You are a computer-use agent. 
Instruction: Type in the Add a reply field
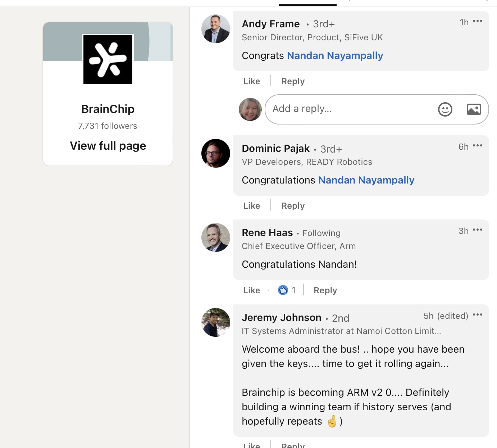pos(349,109)
